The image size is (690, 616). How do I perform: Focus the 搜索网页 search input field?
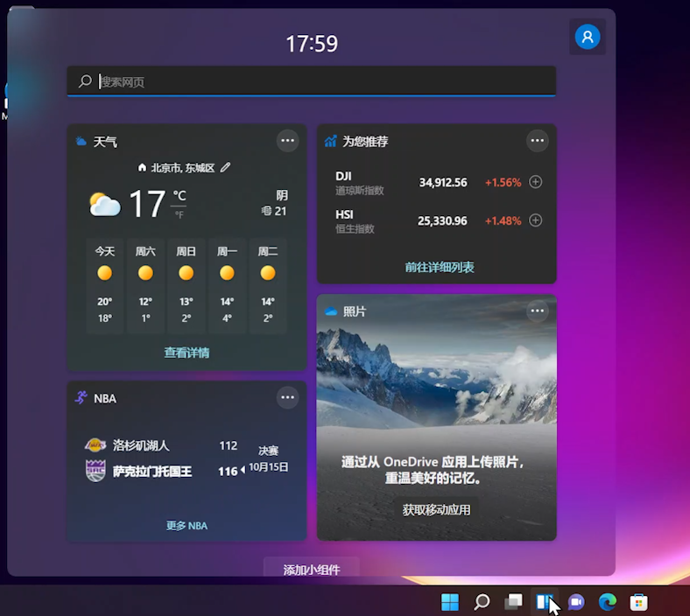311,81
